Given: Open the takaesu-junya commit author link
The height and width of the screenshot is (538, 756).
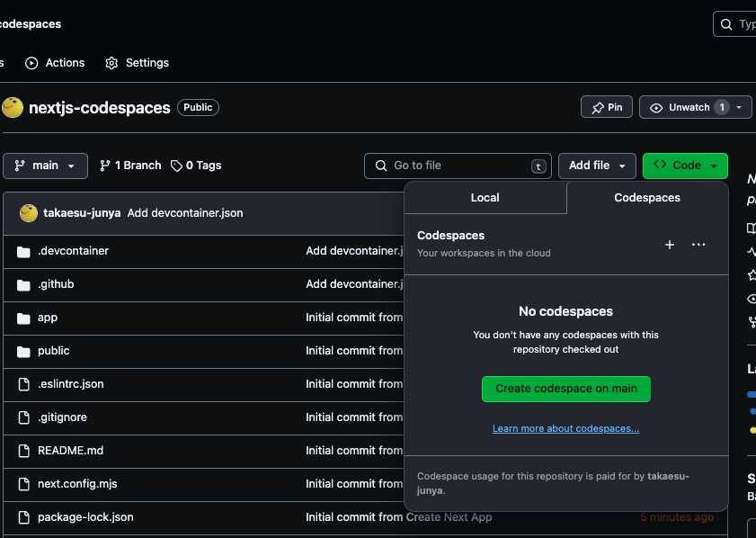Looking at the screenshot, I should pyautogui.click(x=82, y=213).
